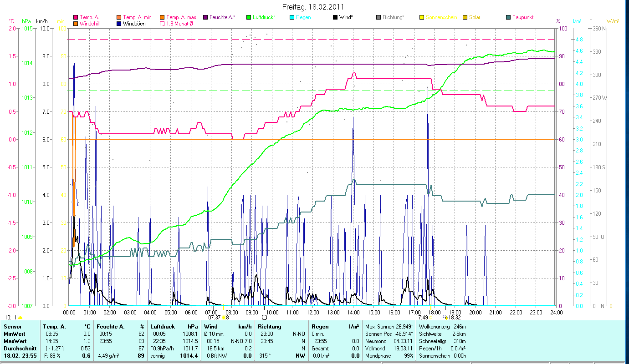This screenshot has width=629, height=364.
Task: Click the '10:11' time marker at bottom left
Action: click(10, 317)
